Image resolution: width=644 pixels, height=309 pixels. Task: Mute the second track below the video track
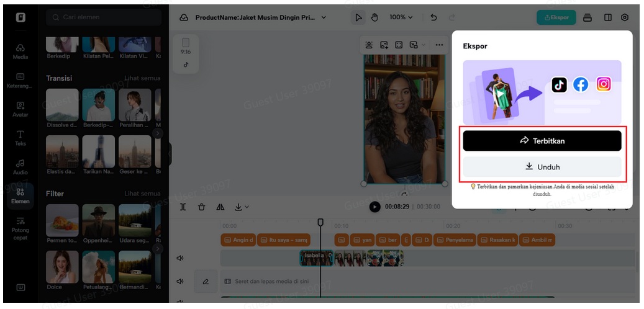(x=181, y=281)
